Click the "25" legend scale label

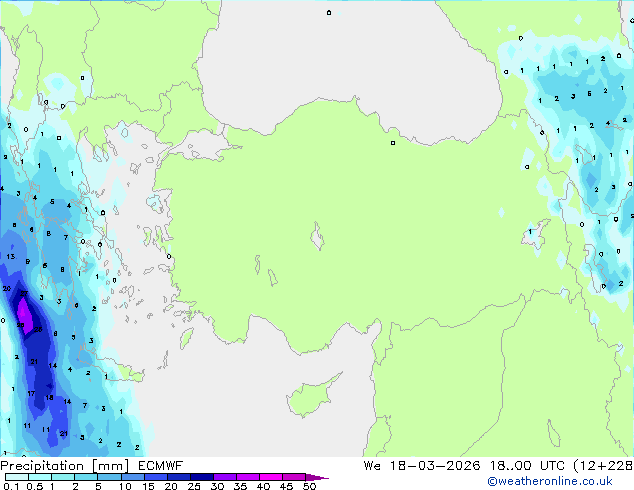(194, 486)
